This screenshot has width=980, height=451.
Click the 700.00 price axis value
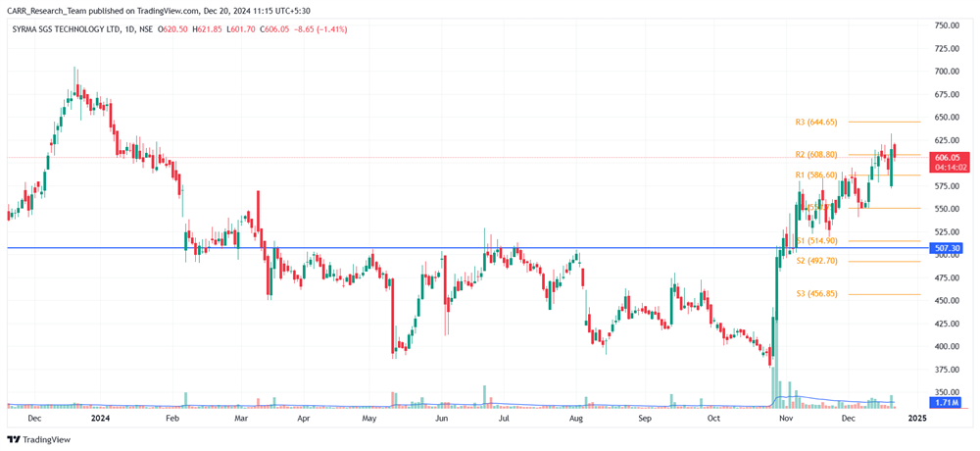947,72
